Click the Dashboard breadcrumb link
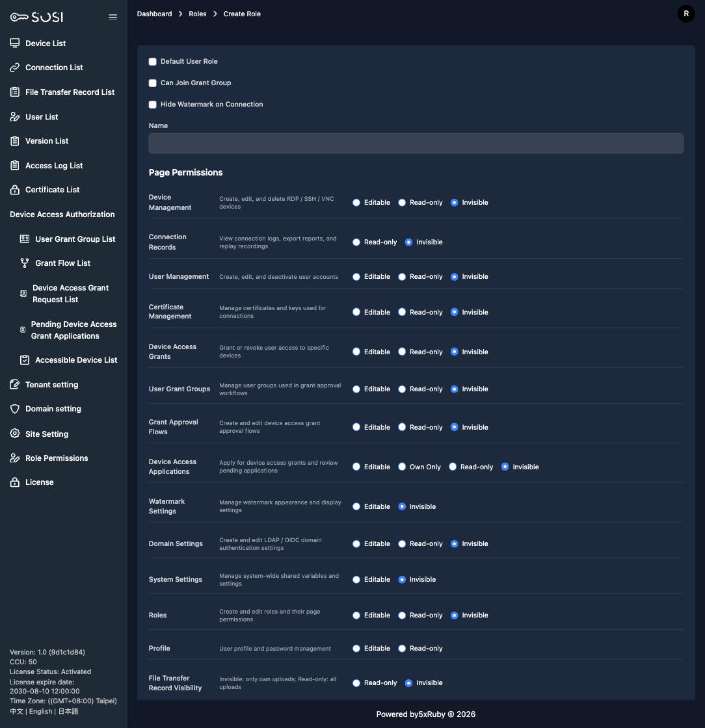 coord(154,14)
